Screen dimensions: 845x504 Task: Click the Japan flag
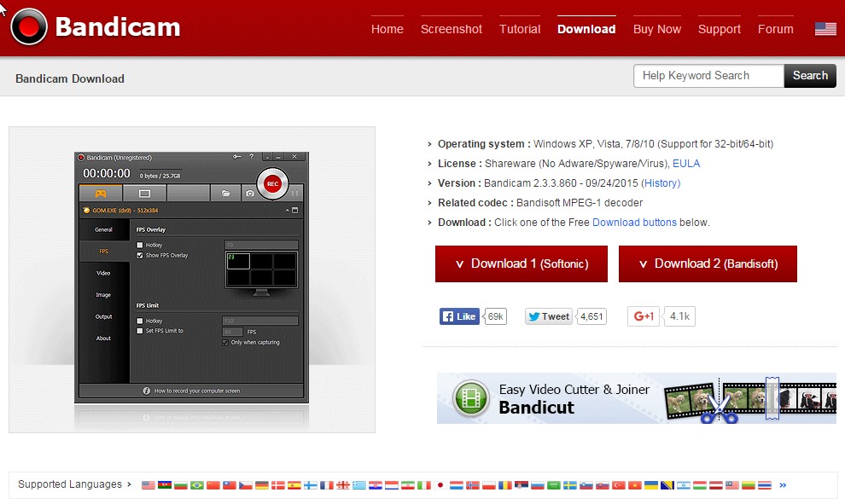pyautogui.click(x=440, y=485)
